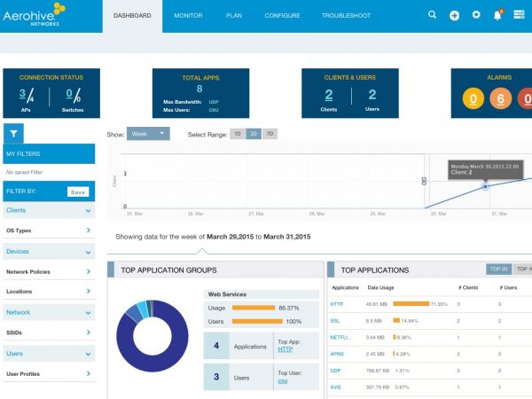This screenshot has width=532, height=399.
Task: Click the filter funnel icon
Action: click(13, 133)
